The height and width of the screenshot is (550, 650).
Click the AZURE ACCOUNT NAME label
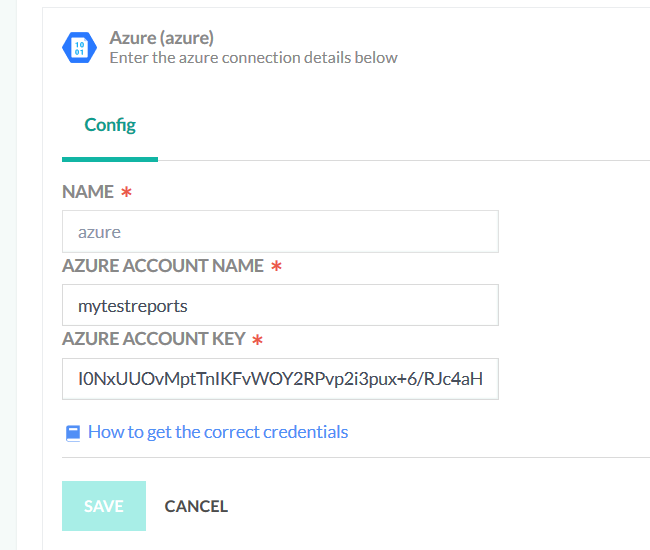click(163, 266)
